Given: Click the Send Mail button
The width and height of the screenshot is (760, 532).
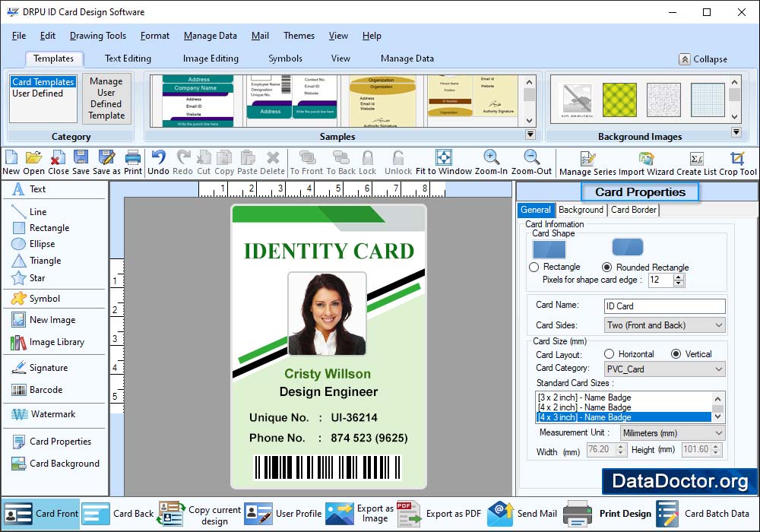Looking at the screenshot, I should click(x=523, y=514).
